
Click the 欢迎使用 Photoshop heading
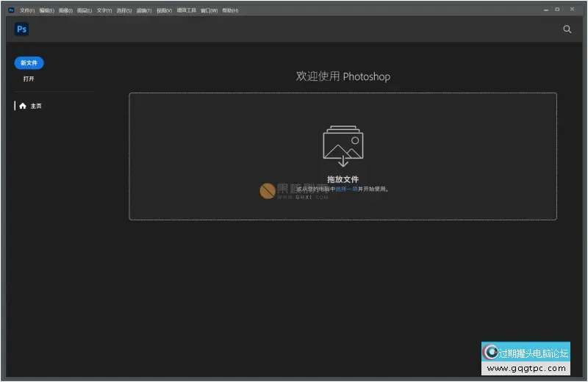[343, 76]
